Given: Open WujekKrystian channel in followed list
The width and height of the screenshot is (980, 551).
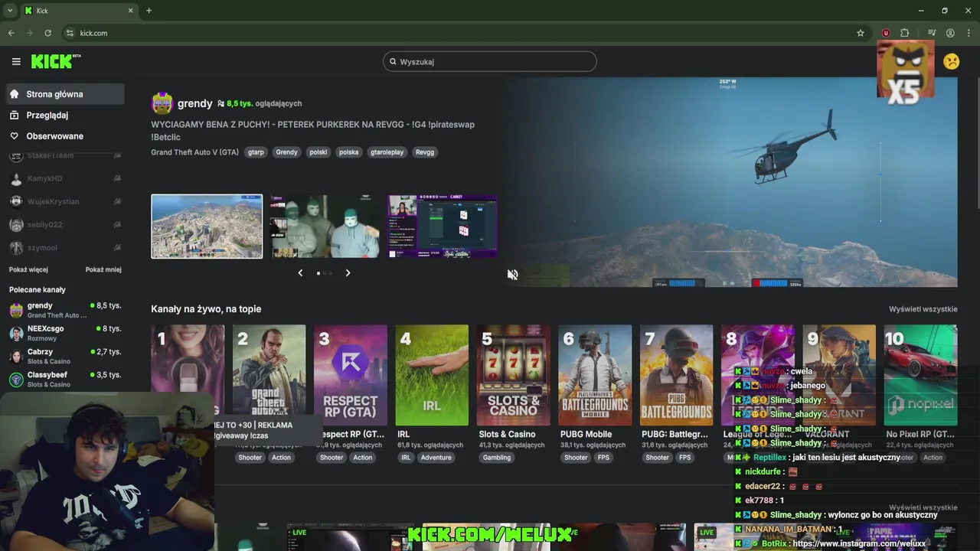Looking at the screenshot, I should pyautogui.click(x=65, y=202).
